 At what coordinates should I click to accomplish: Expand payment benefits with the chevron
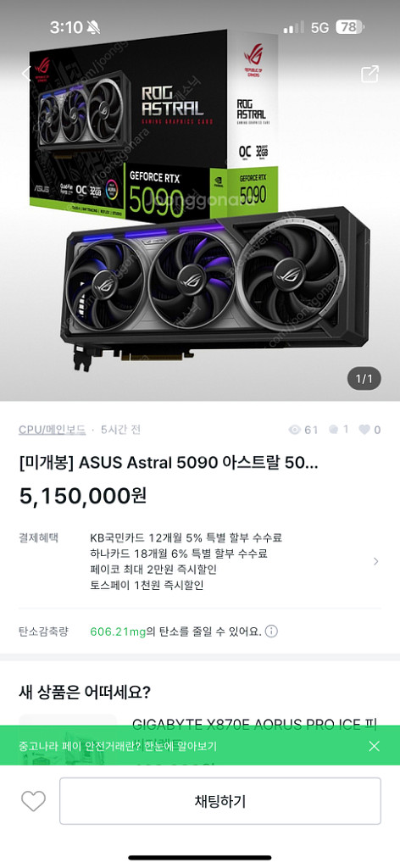[x=375, y=561]
